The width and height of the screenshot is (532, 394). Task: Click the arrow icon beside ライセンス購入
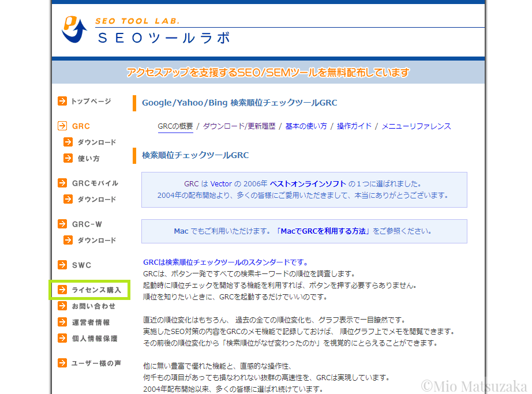62,290
